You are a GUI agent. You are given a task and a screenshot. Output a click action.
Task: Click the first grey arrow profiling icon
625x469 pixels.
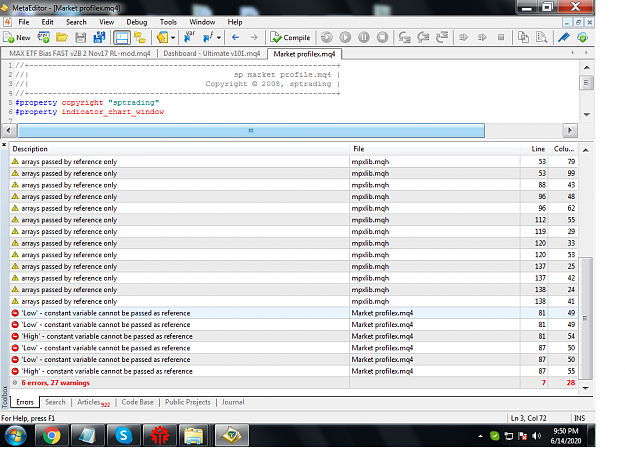coord(463,37)
